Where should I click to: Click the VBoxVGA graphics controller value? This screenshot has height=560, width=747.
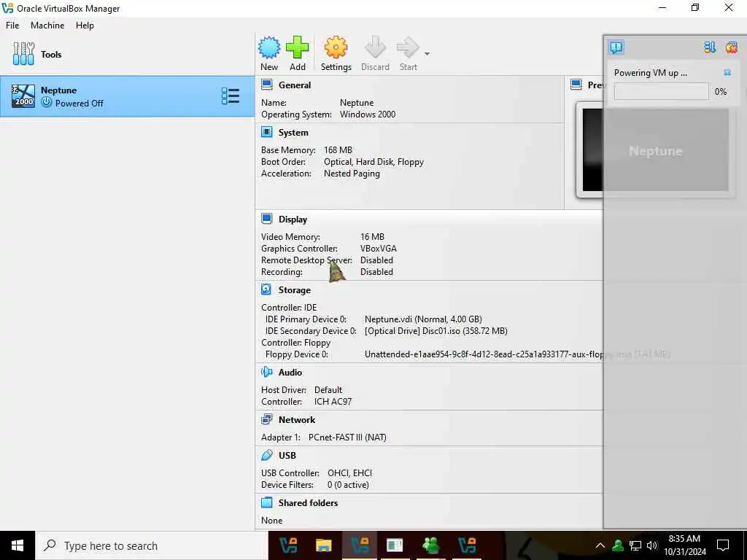(x=379, y=249)
